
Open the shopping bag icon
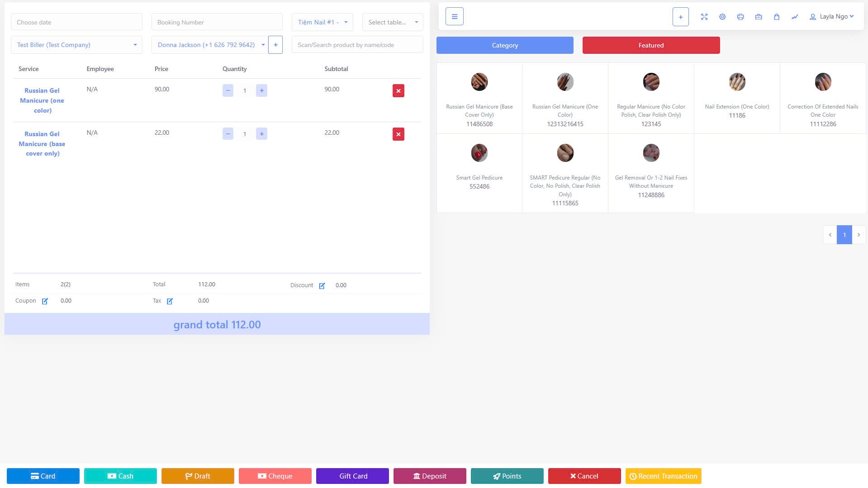tap(777, 17)
